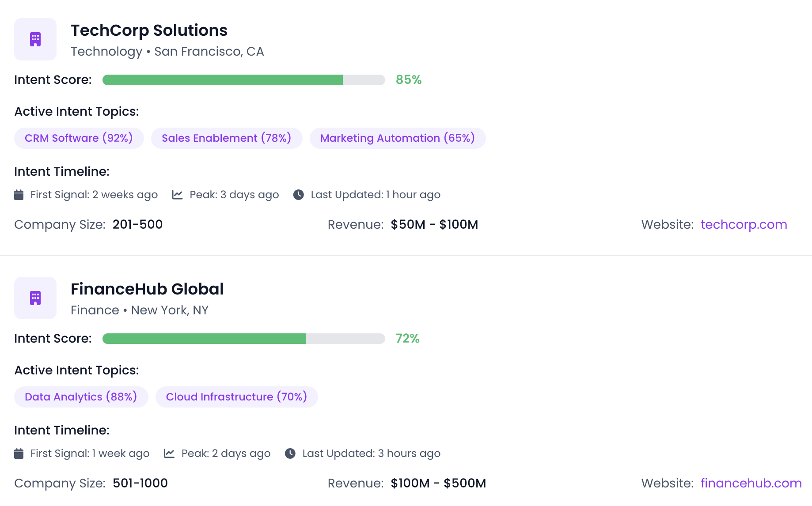
Task: Click the 85% intent score value
Action: [x=408, y=80]
